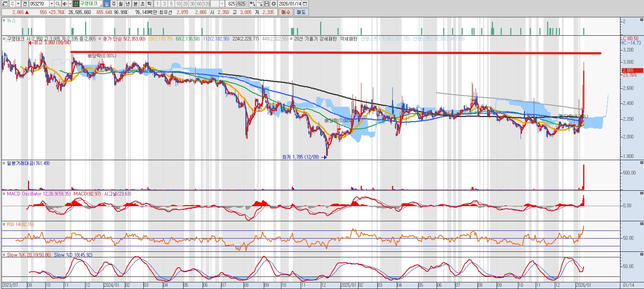
Task: Select interval 5 button
Action: tap(171, 4)
